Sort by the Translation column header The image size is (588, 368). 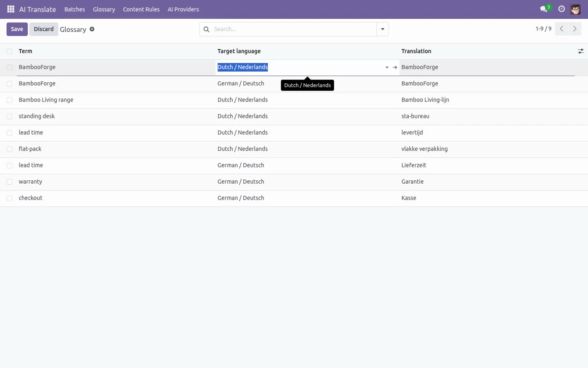pyautogui.click(x=416, y=51)
